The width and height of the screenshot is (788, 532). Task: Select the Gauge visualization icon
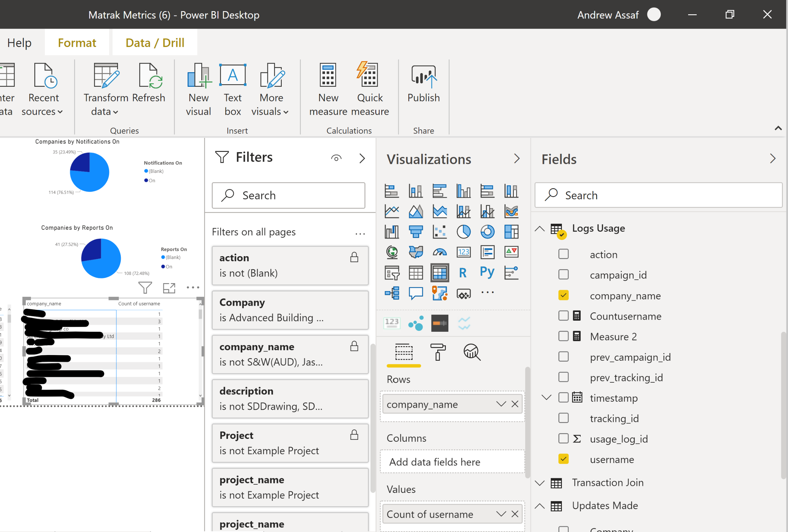[439, 252]
